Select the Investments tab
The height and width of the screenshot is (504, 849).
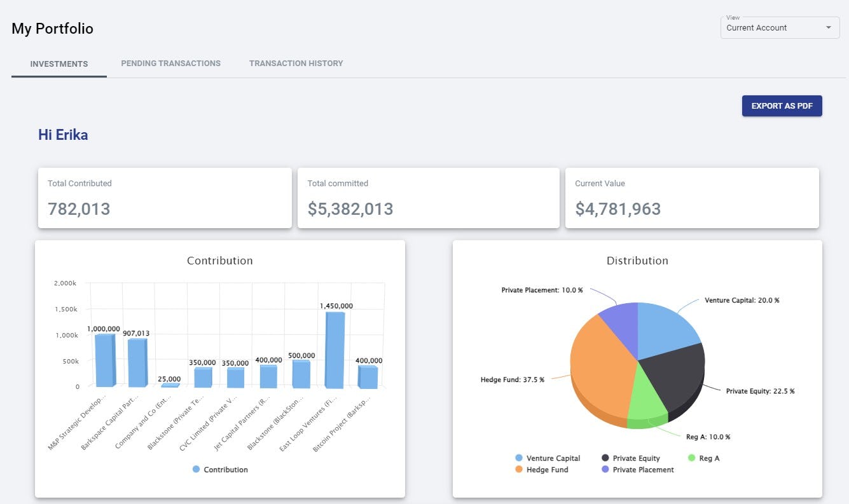(x=59, y=64)
